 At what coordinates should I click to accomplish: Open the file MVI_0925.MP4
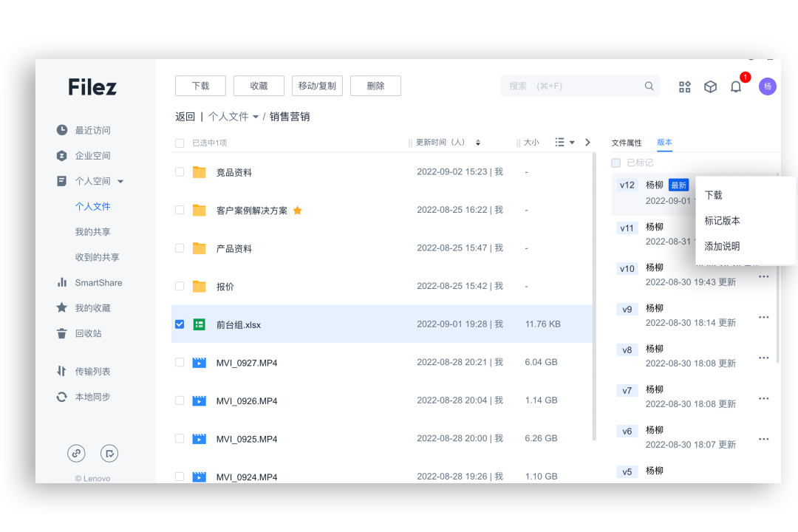(x=247, y=439)
